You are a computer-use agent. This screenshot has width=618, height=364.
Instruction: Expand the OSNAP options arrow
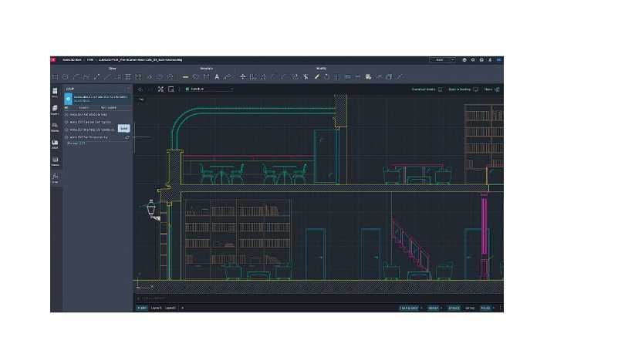point(441,308)
